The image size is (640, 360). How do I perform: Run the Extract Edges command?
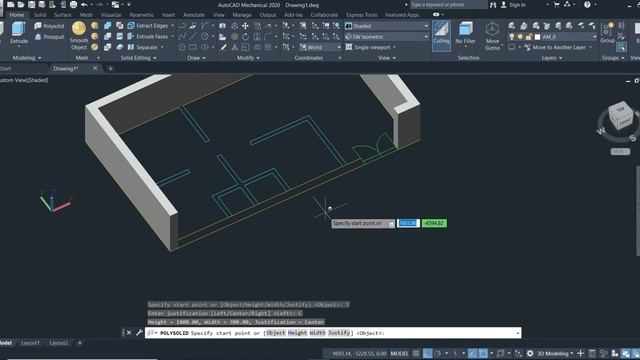click(148, 26)
